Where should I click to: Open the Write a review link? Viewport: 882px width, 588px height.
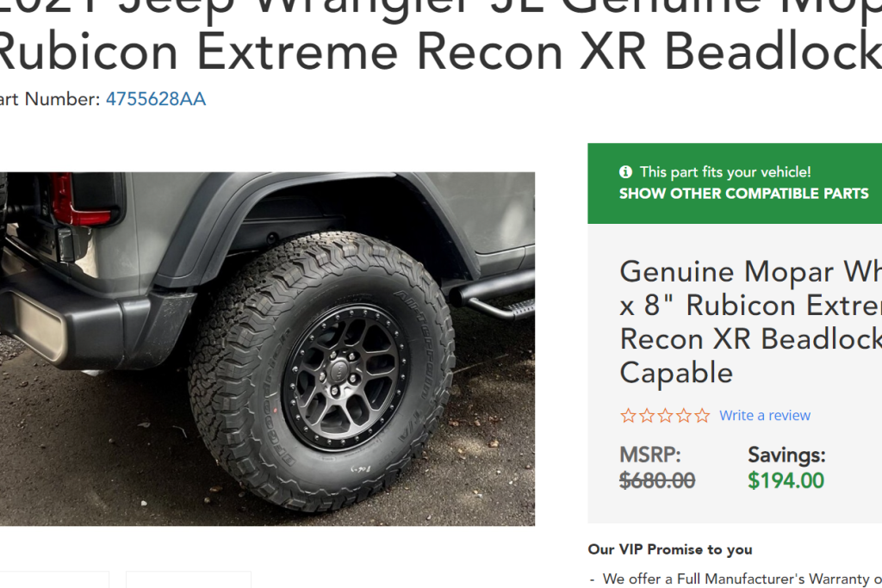tap(765, 416)
